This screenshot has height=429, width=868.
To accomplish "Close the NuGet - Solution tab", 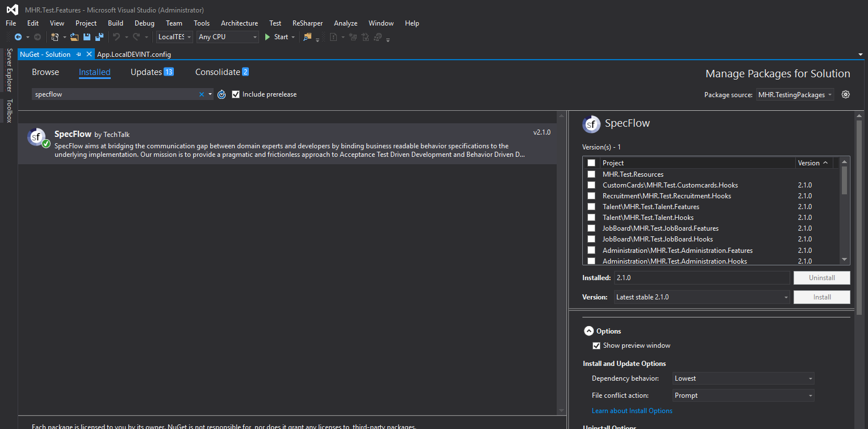I will [x=89, y=55].
